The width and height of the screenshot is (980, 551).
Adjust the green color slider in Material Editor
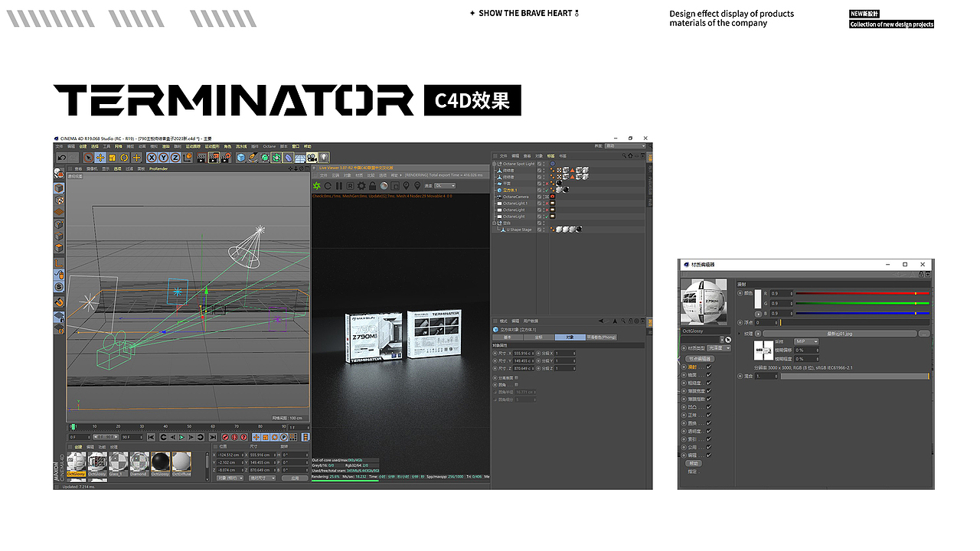click(862, 303)
